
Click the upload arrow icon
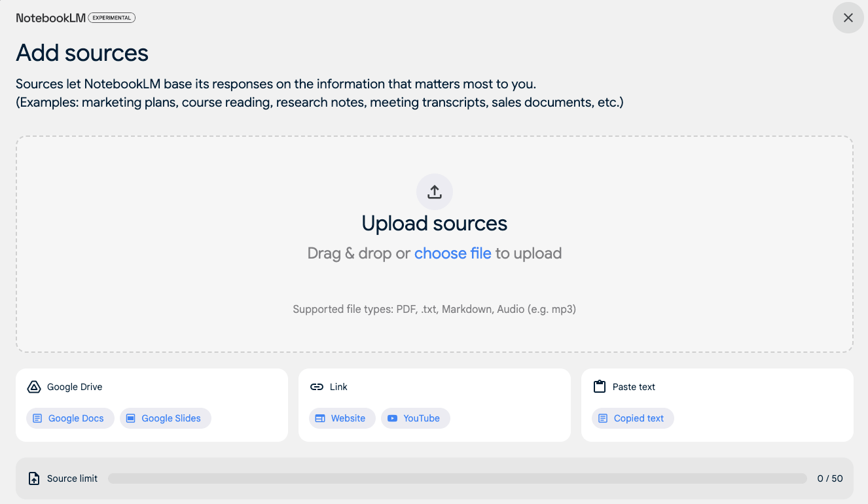435,192
